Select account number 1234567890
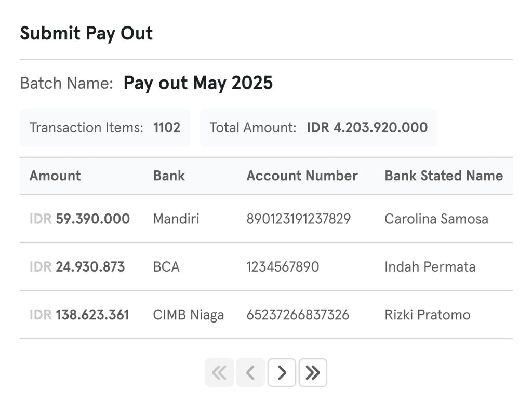This screenshot has height=416, width=532. click(x=283, y=267)
